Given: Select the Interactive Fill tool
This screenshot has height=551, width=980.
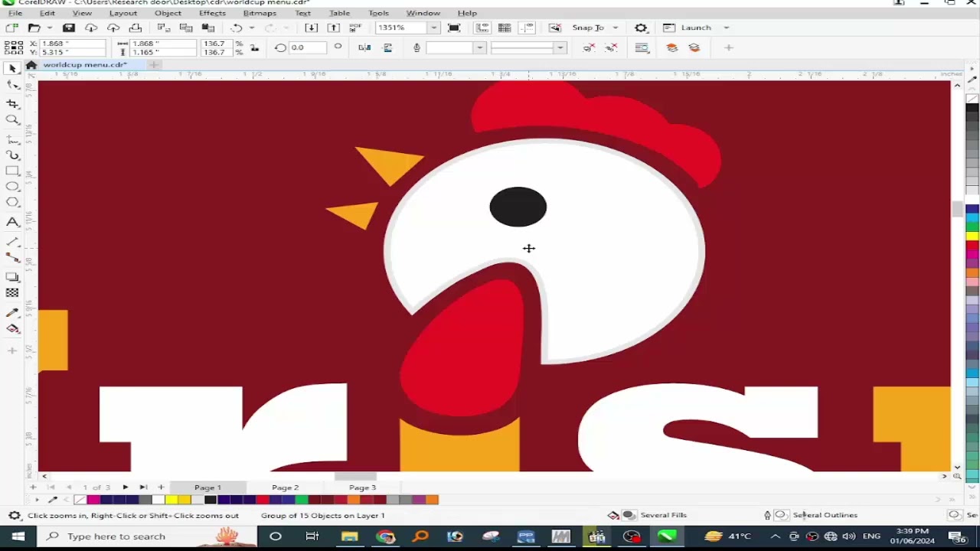Looking at the screenshot, I should [x=12, y=329].
